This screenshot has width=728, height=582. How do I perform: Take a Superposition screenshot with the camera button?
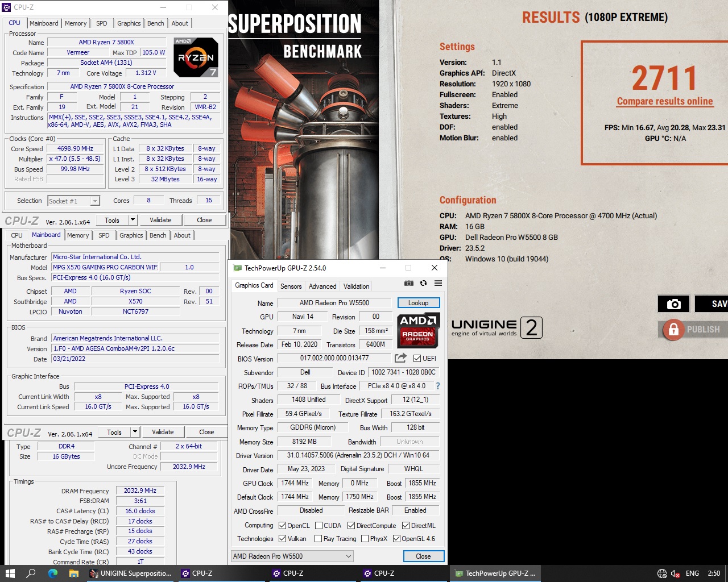click(x=673, y=304)
